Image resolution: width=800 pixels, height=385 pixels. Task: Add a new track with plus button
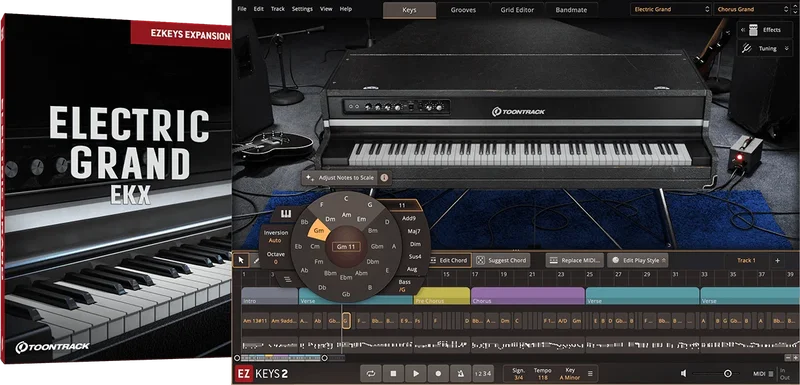[x=778, y=261]
